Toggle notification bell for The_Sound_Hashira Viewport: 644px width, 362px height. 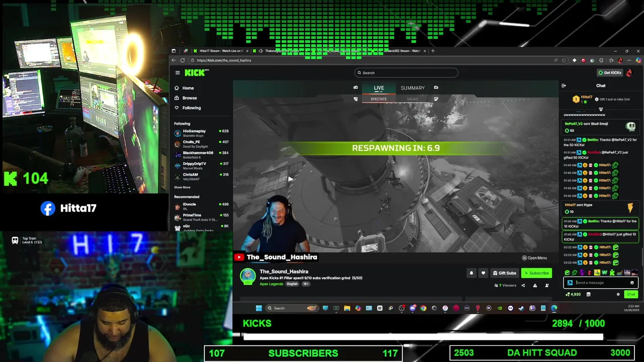pyautogui.click(x=471, y=273)
